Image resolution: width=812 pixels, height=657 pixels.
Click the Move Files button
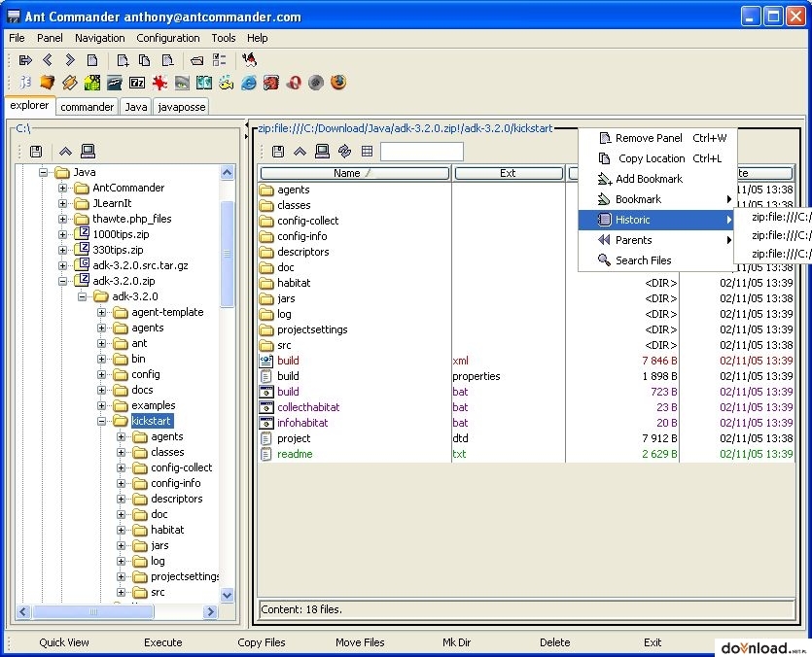360,642
